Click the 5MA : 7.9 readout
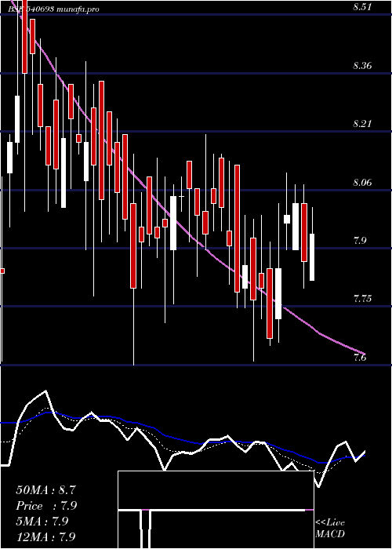 42,522
